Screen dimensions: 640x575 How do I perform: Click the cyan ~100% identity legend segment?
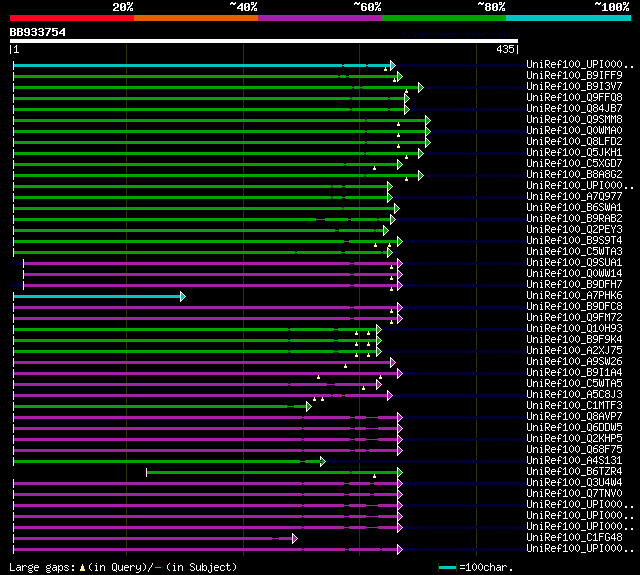tap(569, 18)
